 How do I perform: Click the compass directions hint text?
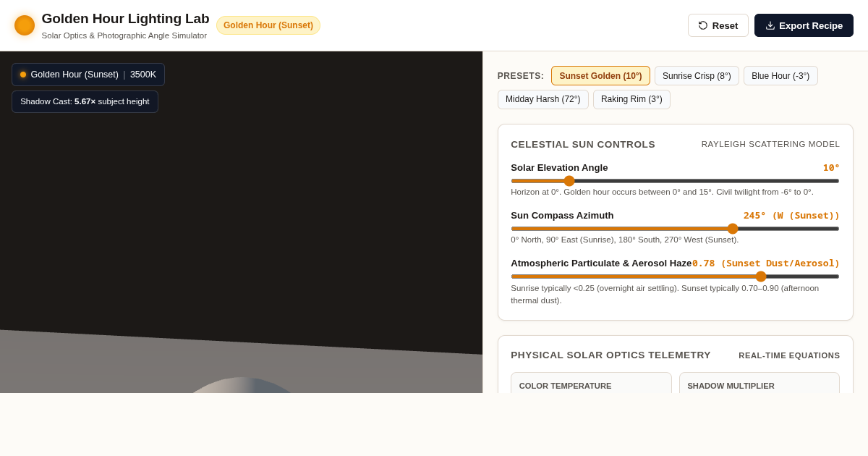[x=624, y=240]
